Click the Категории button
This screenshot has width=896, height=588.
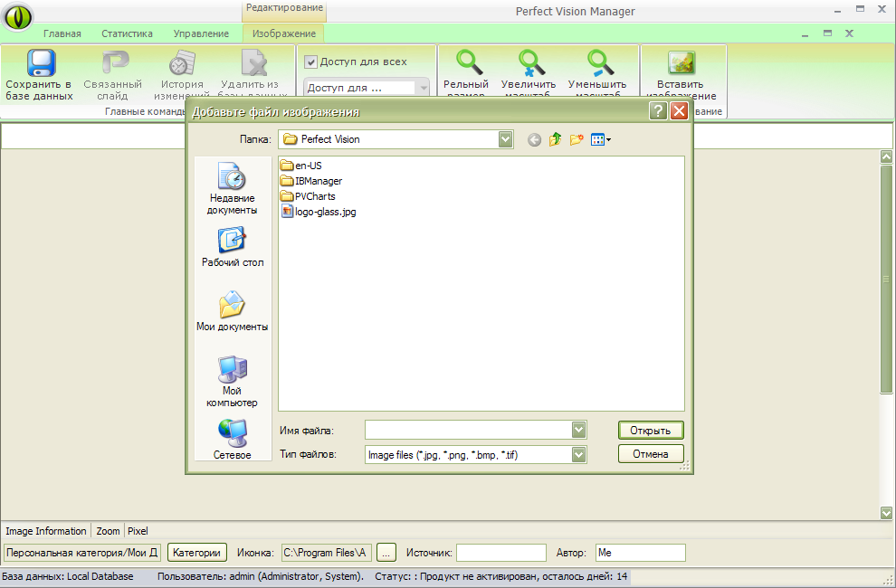196,553
